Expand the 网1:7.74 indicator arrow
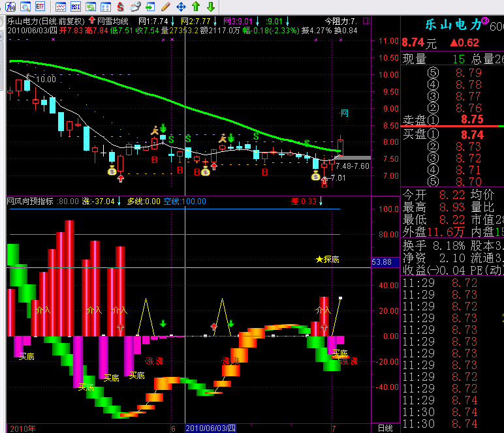Viewport: 504px width, 433px height. (x=172, y=21)
